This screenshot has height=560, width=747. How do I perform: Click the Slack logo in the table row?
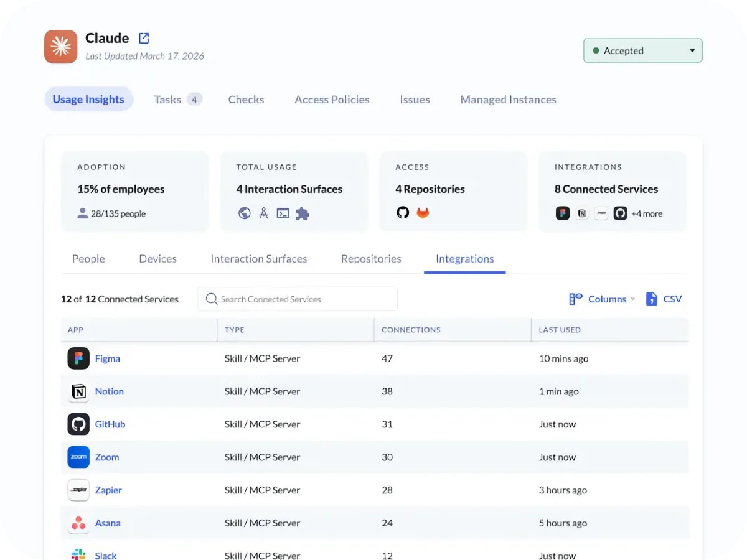78,554
